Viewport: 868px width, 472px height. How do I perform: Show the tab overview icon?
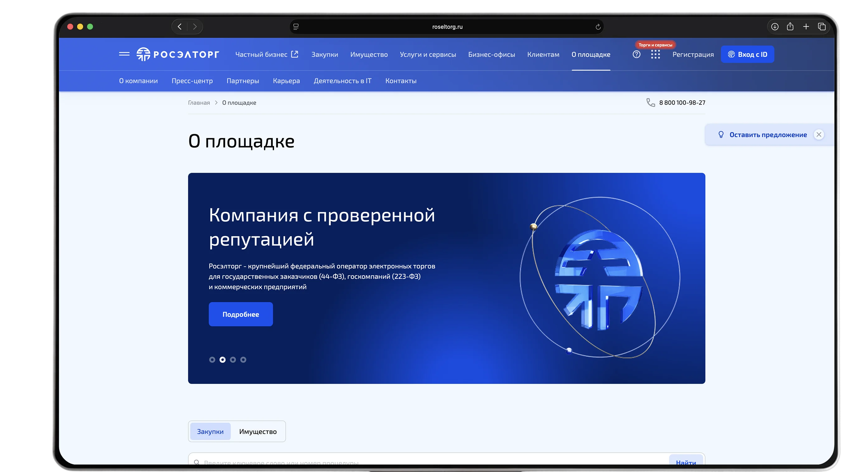(822, 26)
